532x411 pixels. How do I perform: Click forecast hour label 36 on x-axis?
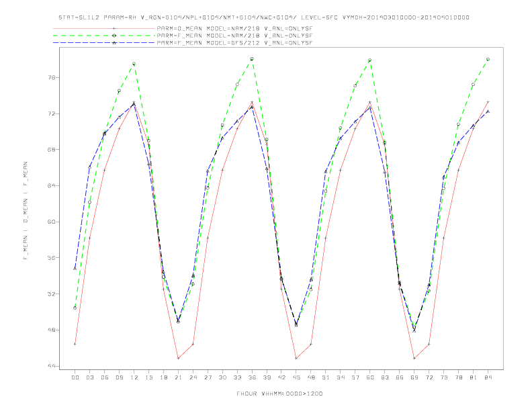[x=252, y=377]
